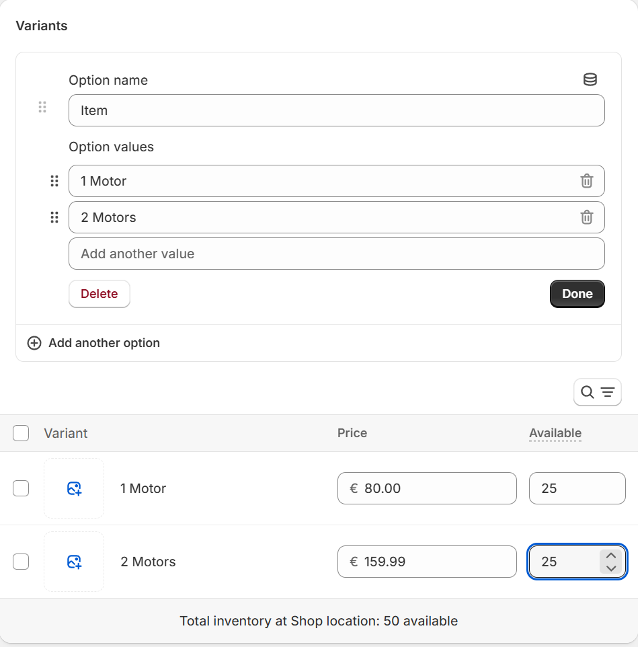Click drag handle next to 2 Motors value
Screen dimensions: 644x647
54,217
